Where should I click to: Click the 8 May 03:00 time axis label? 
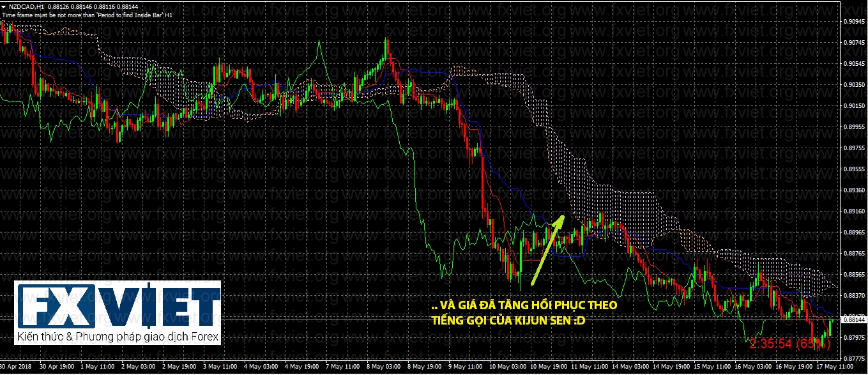[x=384, y=368]
